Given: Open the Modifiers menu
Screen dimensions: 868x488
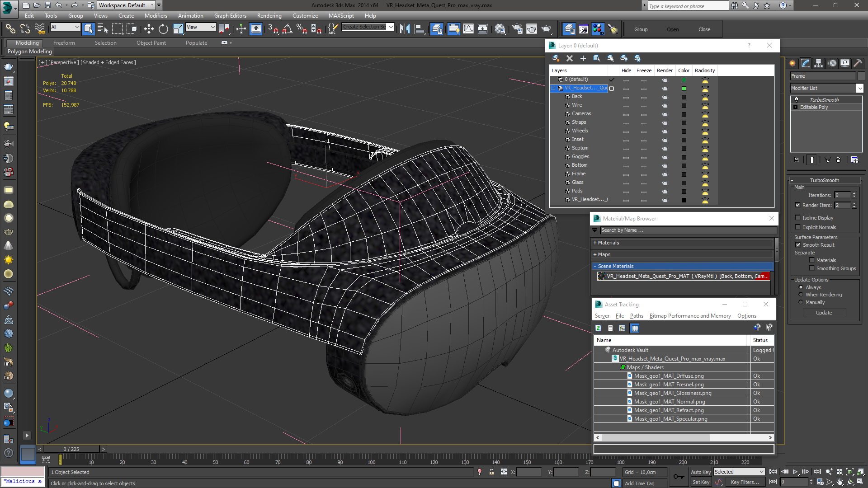Looking at the screenshot, I should pos(156,16).
